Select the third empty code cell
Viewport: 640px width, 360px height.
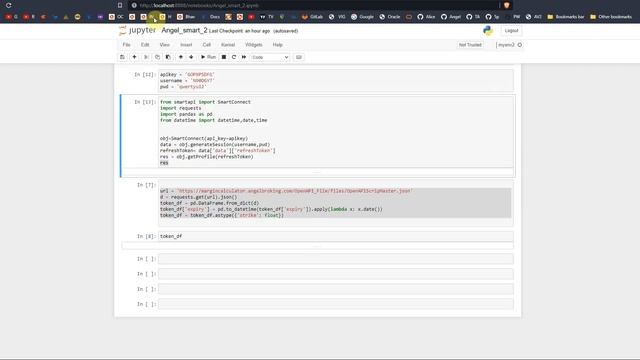[x=336, y=289]
